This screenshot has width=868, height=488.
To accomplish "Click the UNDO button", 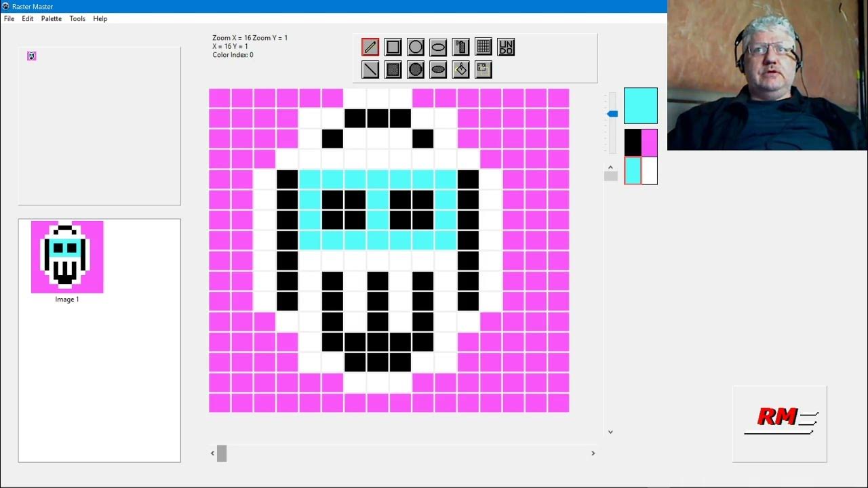I will (506, 47).
